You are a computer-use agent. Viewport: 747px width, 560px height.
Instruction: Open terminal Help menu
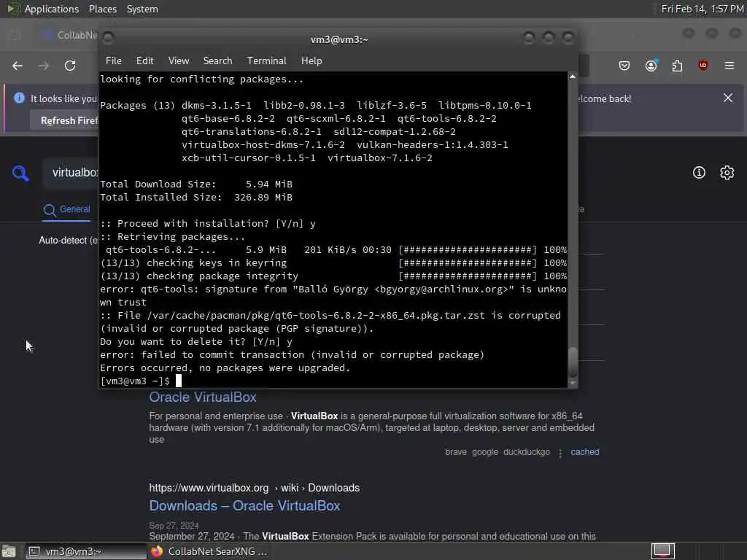[311, 61]
